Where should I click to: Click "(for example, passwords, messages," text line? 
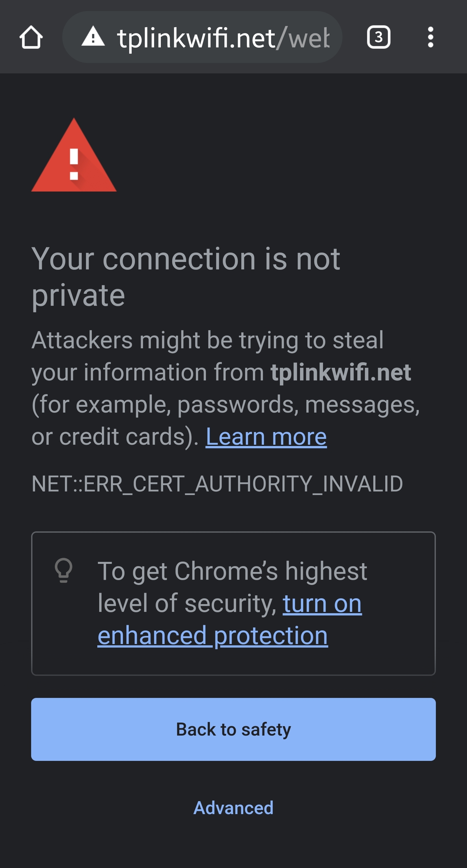click(226, 404)
